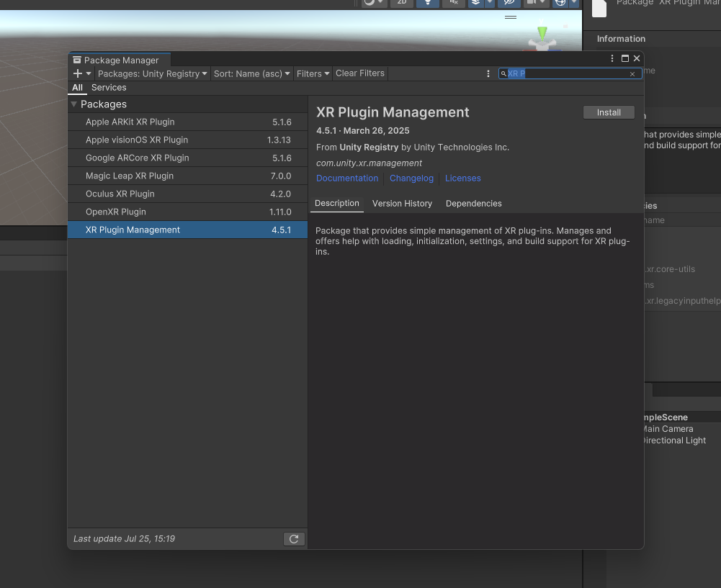Viewport: 721px width, 588px height.
Task: Toggle the scene effects layers icon
Action: coord(475,2)
